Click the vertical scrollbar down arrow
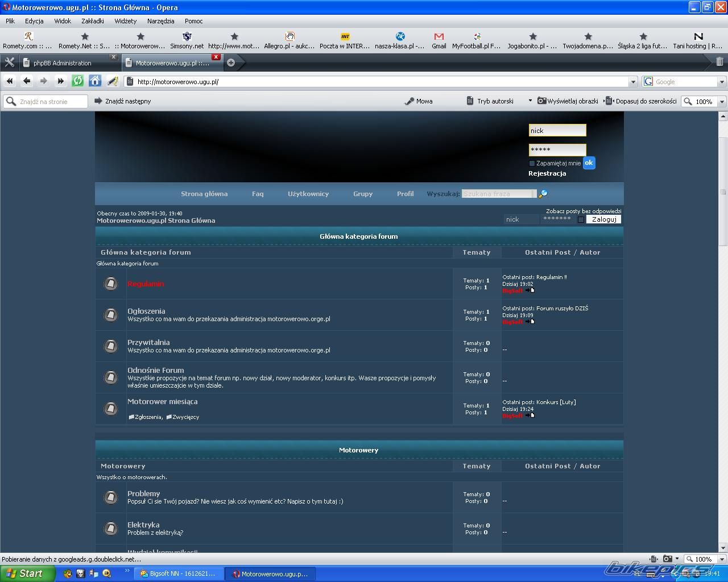Viewport: 728px width, 582px height. pos(723,548)
